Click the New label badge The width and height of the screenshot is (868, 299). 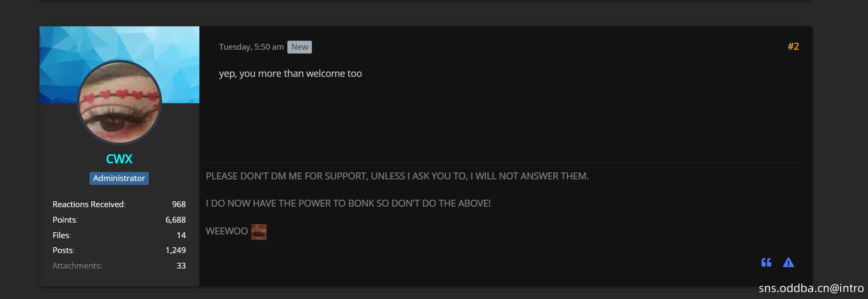[300, 47]
